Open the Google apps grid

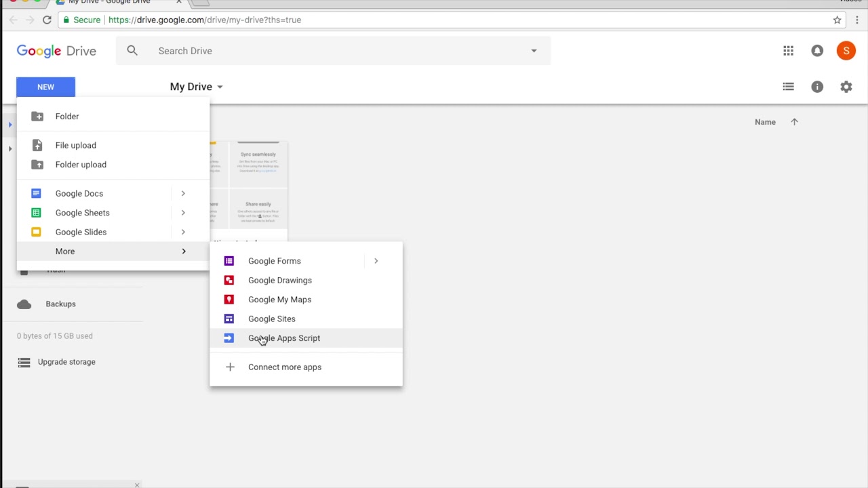(788, 51)
